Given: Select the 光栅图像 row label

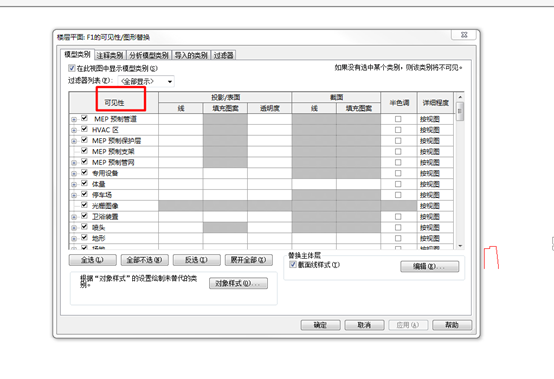Looking at the screenshot, I should [x=105, y=206].
